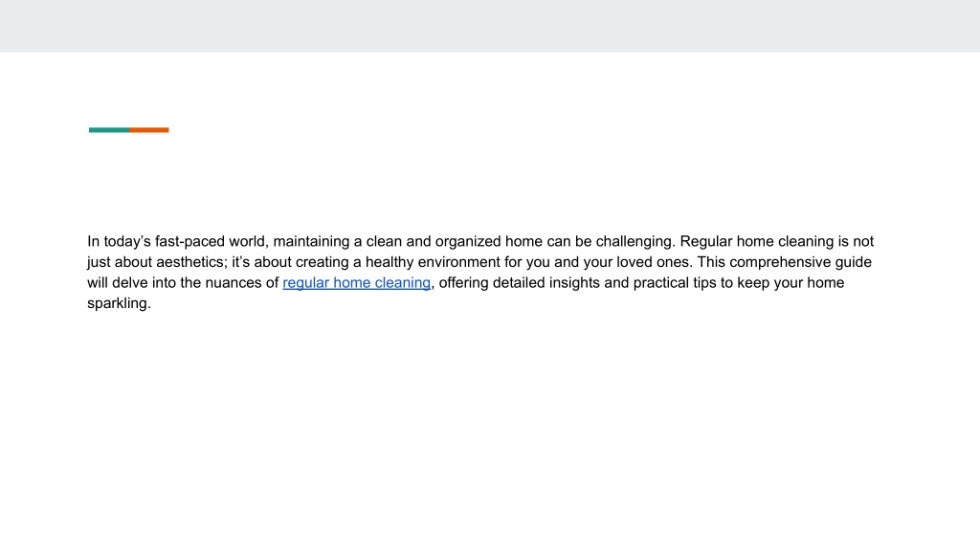The height and width of the screenshot is (551, 980).
Task: Open the 'regular home cleaning' hyperlink
Action: (x=356, y=283)
